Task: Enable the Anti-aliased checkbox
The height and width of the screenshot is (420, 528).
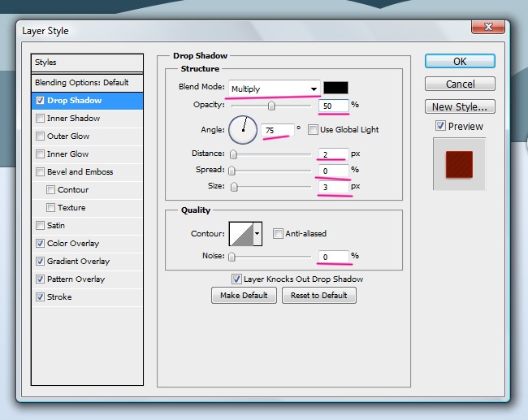Action: coord(279,234)
